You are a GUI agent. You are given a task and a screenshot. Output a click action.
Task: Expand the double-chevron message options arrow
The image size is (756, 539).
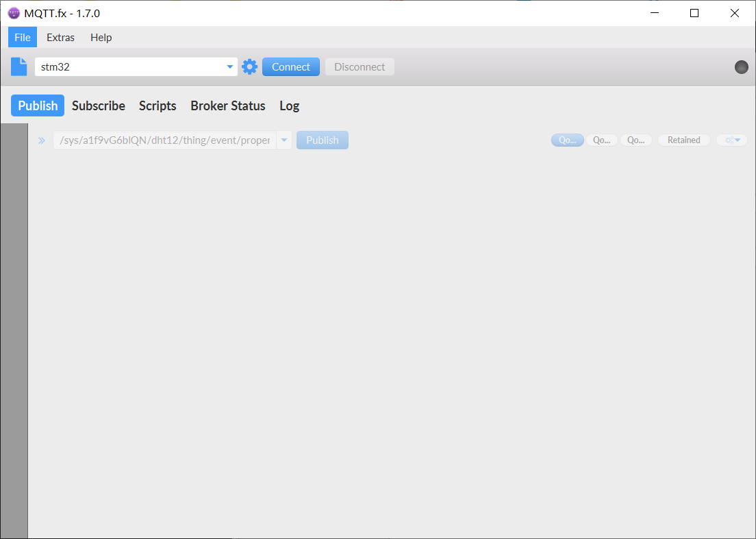(42, 140)
